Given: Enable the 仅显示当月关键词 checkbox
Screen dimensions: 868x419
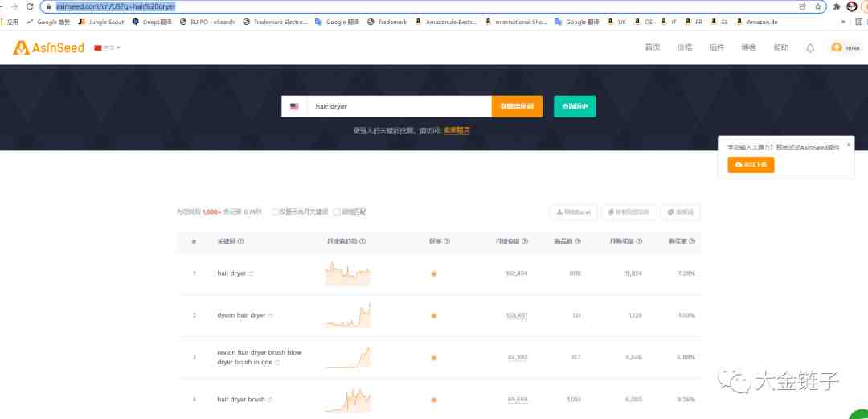Looking at the screenshot, I should 275,212.
